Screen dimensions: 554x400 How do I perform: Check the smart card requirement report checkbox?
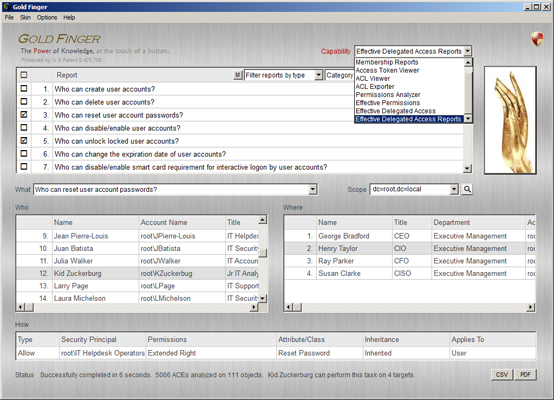coord(24,166)
